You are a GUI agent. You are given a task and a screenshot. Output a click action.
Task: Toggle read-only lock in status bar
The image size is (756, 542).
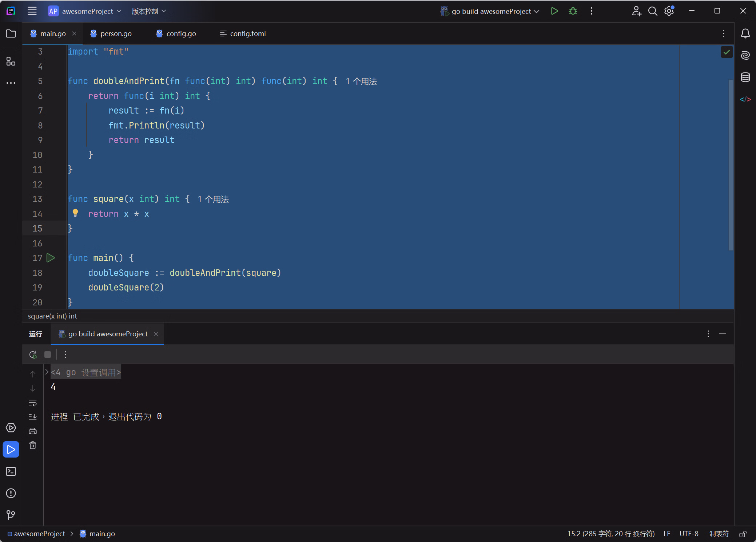point(743,534)
